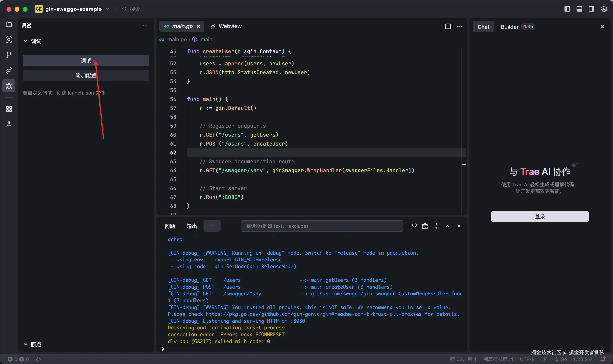The width and height of the screenshot is (613, 364).
Task: Open the extensions grid icon in sidebar
Action: (9, 109)
